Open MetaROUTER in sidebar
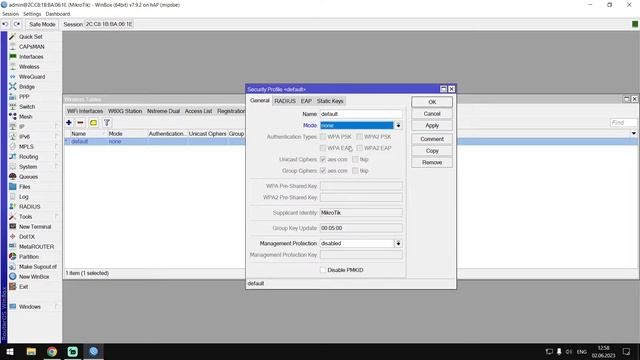 pyautogui.click(x=36, y=247)
